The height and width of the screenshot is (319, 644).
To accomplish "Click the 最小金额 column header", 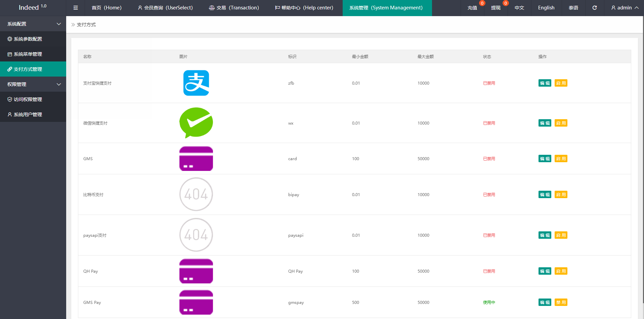I will 360,56.
